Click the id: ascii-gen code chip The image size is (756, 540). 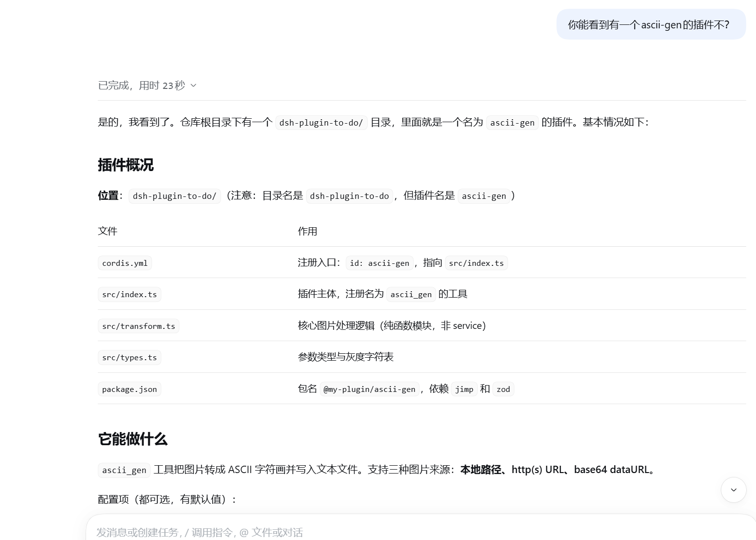[379, 263]
